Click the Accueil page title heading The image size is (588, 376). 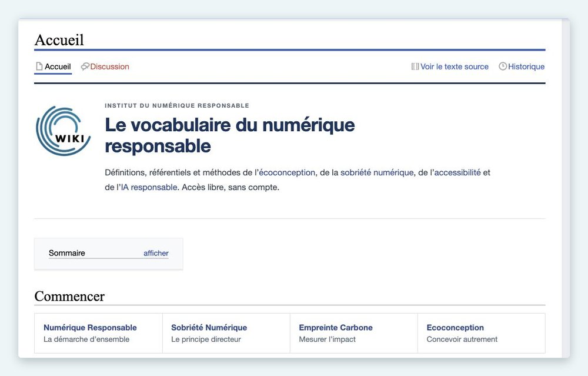59,40
